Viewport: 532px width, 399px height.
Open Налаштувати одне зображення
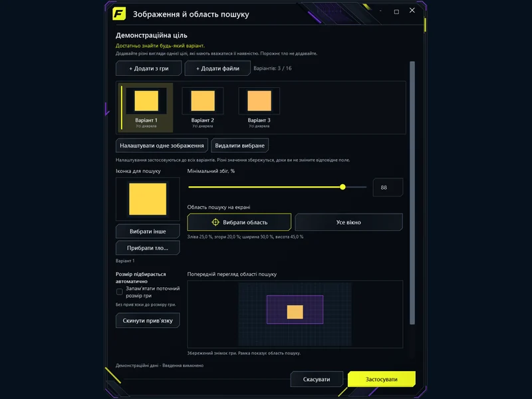[162, 146]
